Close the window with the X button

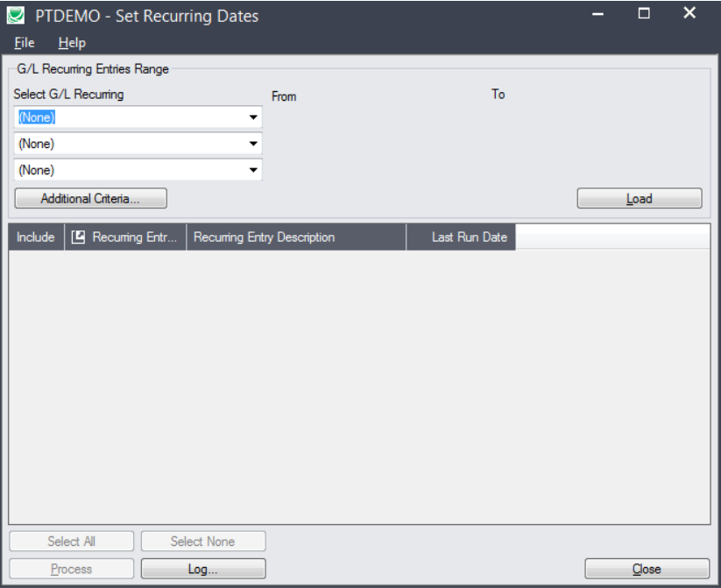click(689, 13)
